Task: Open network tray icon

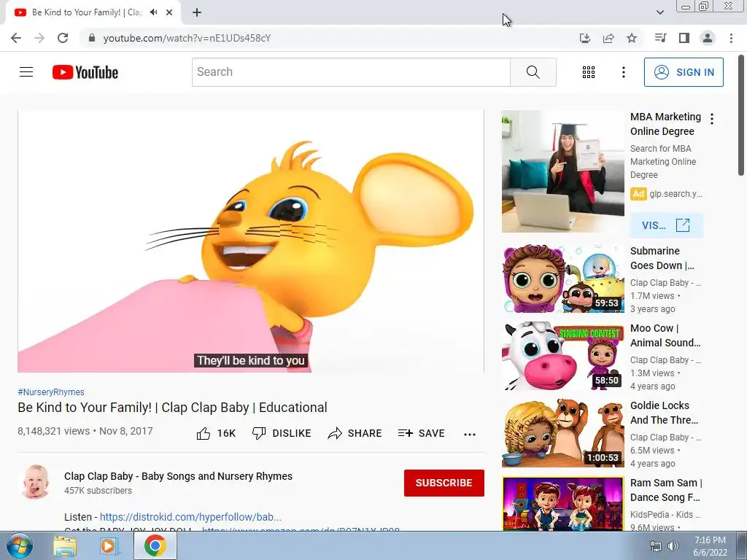Action: [x=656, y=546]
